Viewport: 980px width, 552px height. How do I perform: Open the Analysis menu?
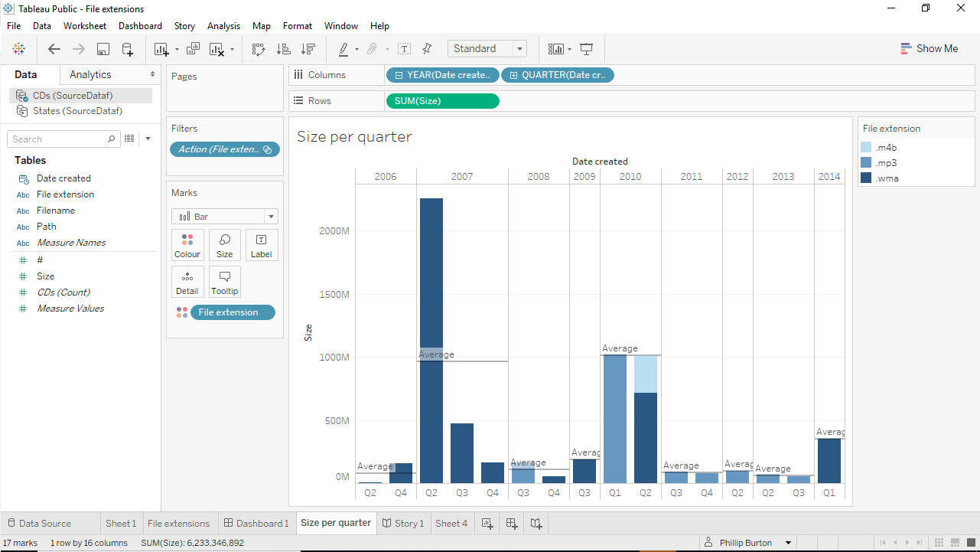[223, 26]
